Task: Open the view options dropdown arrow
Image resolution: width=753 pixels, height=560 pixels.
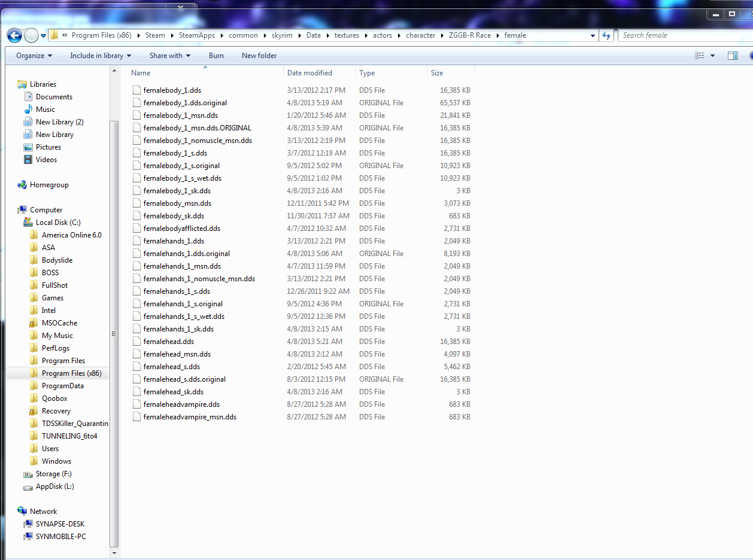Action: click(x=712, y=56)
